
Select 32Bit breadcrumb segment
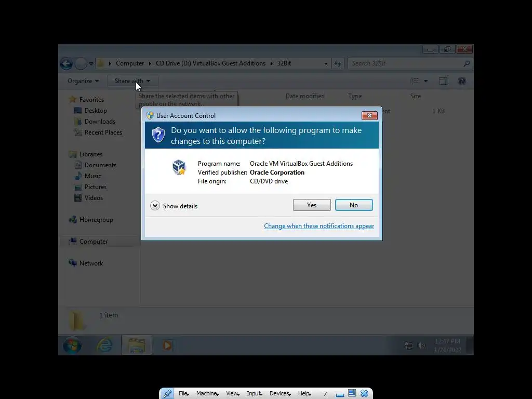pos(284,63)
